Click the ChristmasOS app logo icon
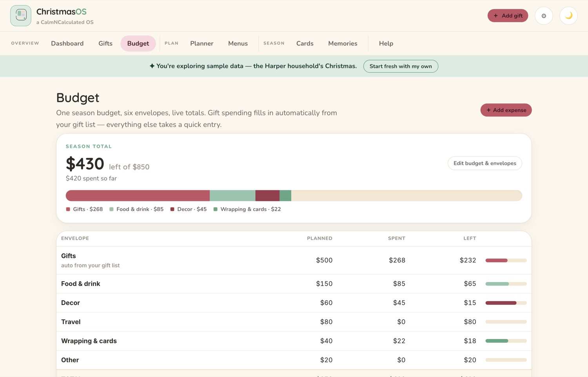This screenshot has width=588, height=377. tap(21, 16)
